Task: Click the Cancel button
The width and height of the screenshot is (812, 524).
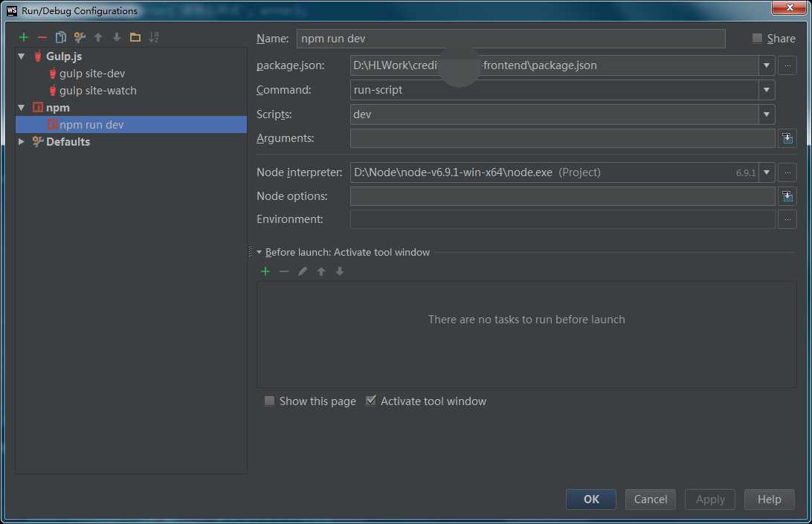Action: (x=651, y=499)
